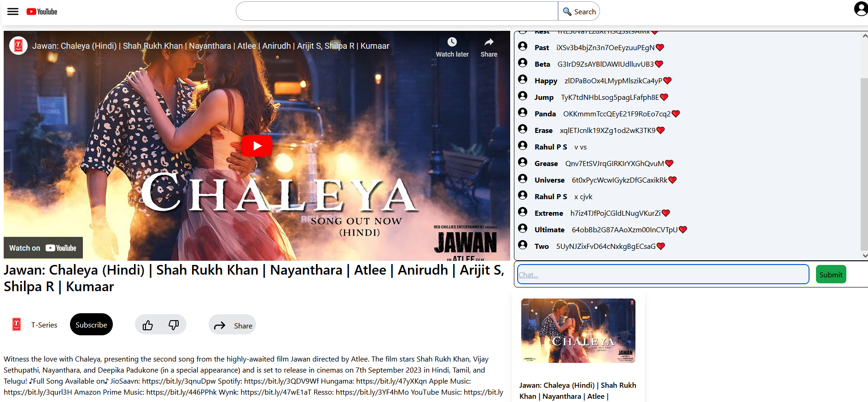Open the recommended Chaleya thumbnail
Screen dimensions: 868x402
(x=578, y=331)
